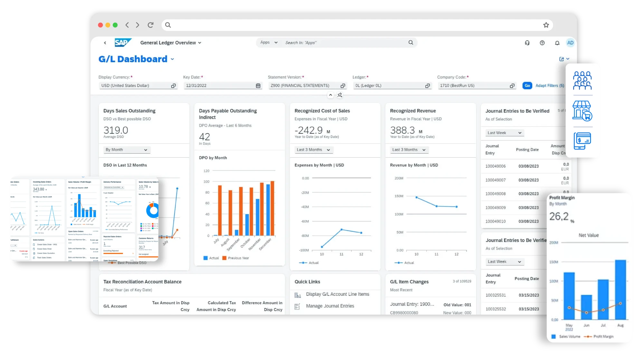Open Recognized Revenue Last 3 Months dropdown
Image resolution: width=644 pixels, height=357 pixels.
(409, 150)
